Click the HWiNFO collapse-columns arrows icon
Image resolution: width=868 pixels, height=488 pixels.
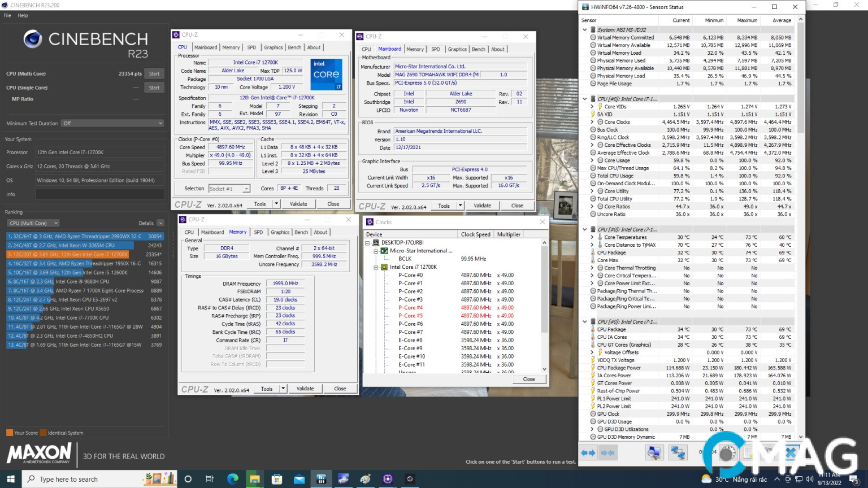(607, 453)
